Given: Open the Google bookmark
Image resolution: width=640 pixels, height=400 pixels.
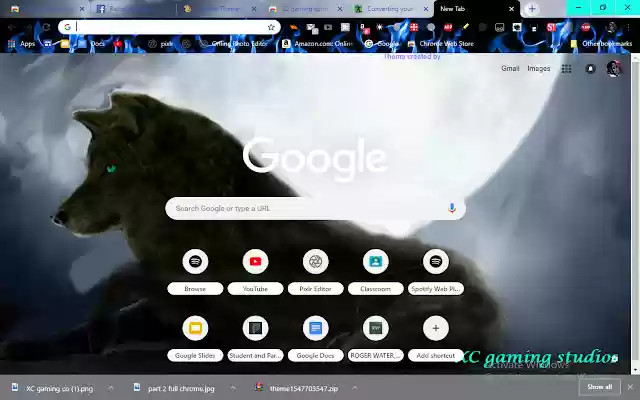Looking at the screenshot, I should [x=382, y=44].
